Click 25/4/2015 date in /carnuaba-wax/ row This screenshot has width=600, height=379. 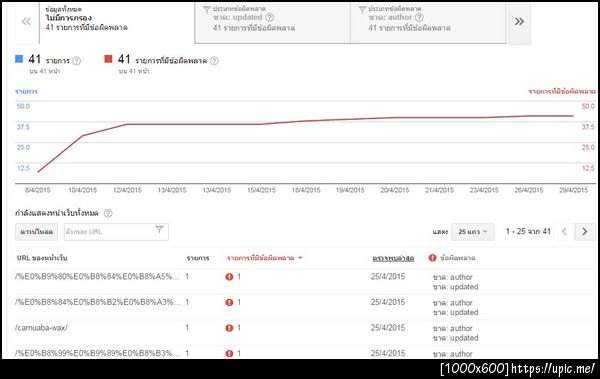click(x=388, y=328)
